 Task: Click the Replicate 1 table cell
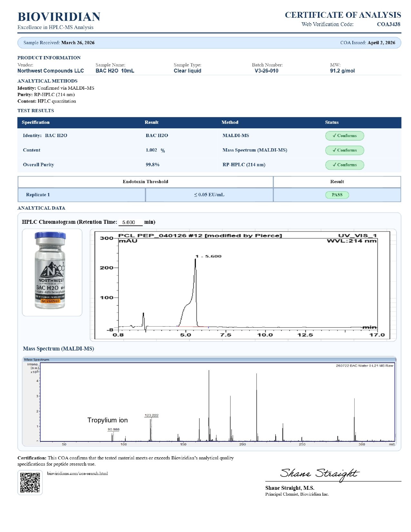tap(82, 195)
